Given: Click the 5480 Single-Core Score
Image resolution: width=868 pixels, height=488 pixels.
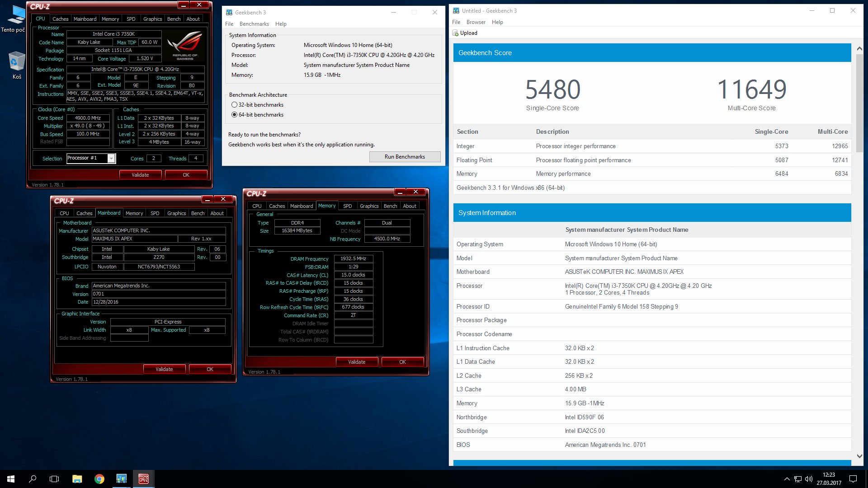Looking at the screenshot, I should click(552, 89).
